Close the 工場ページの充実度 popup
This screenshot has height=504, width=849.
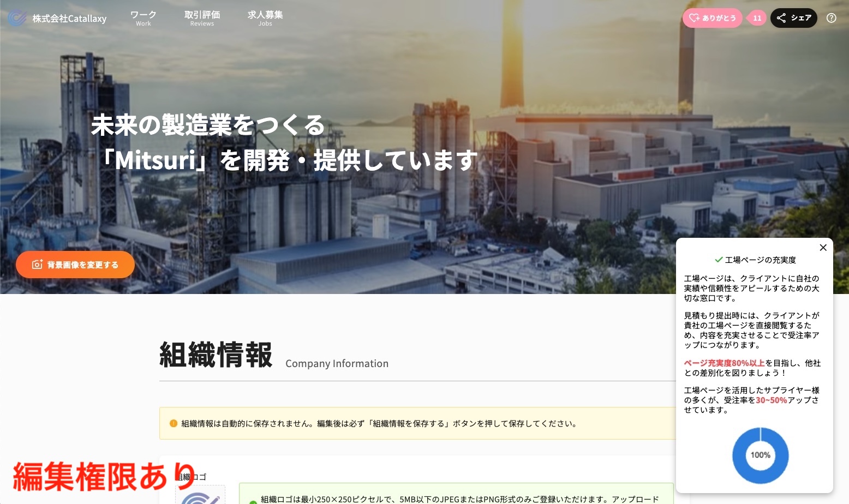pyautogui.click(x=823, y=248)
